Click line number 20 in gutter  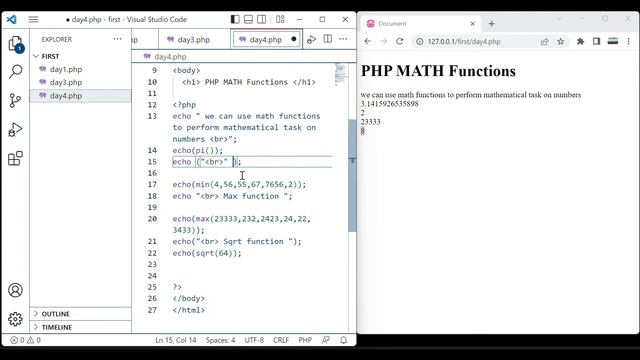coord(152,219)
